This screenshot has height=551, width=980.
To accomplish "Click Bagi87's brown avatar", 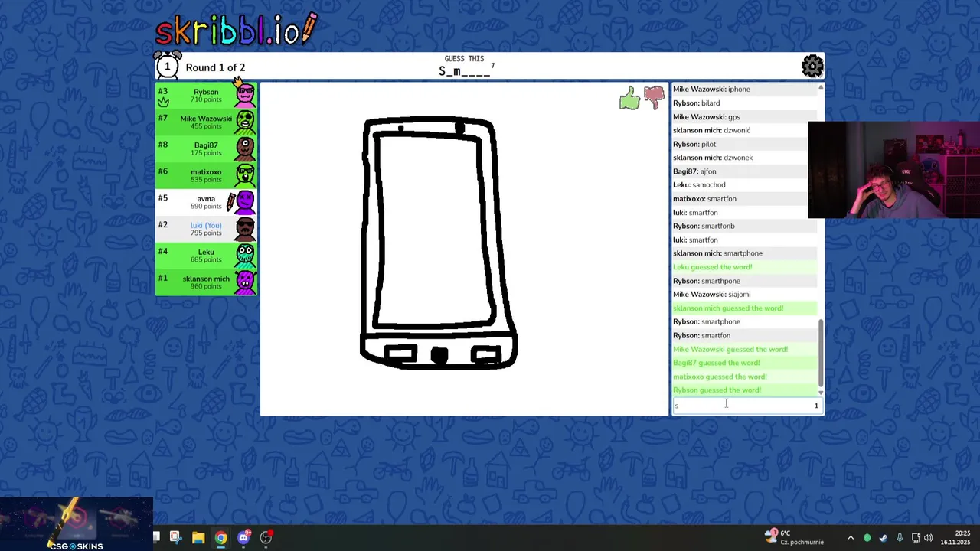I will 245,148.
